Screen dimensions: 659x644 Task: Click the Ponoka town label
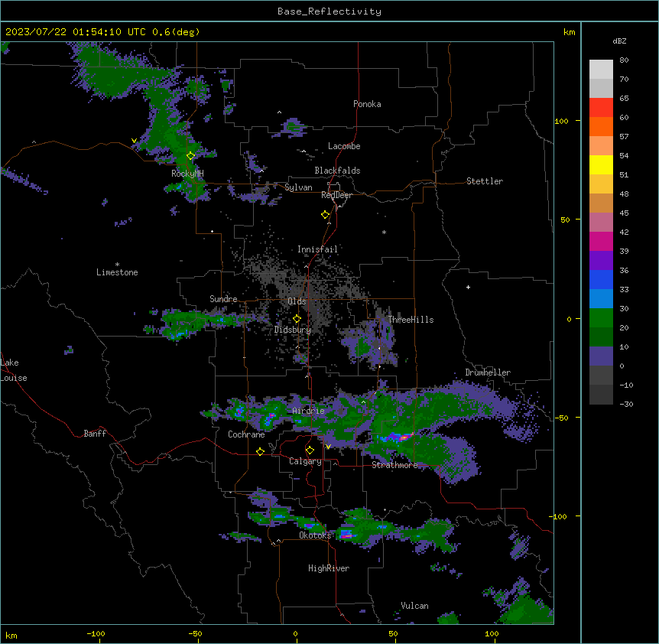point(367,104)
